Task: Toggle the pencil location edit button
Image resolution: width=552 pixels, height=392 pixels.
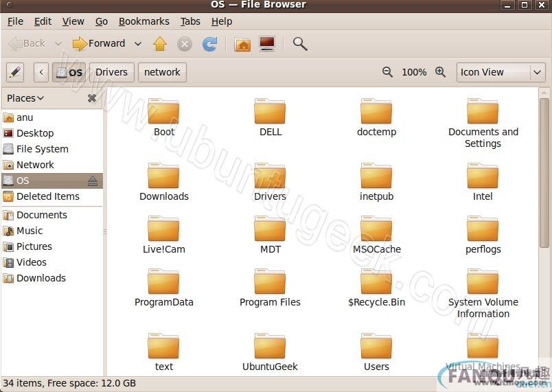Action: (x=15, y=73)
